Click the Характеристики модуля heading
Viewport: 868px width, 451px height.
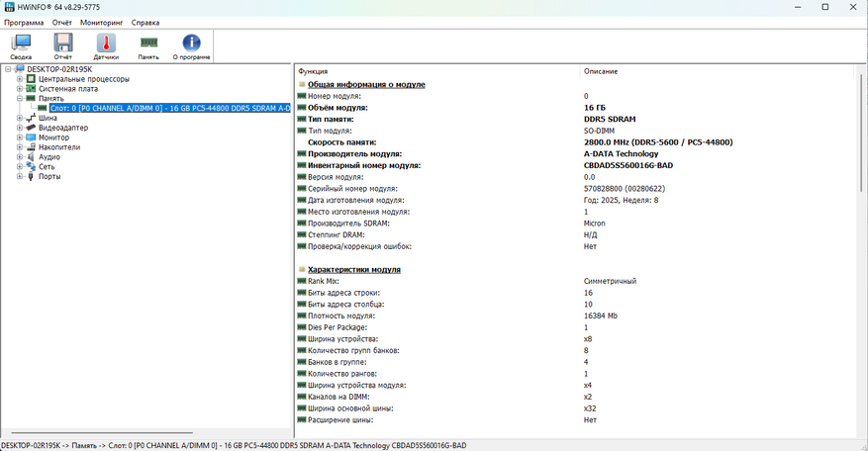354,269
